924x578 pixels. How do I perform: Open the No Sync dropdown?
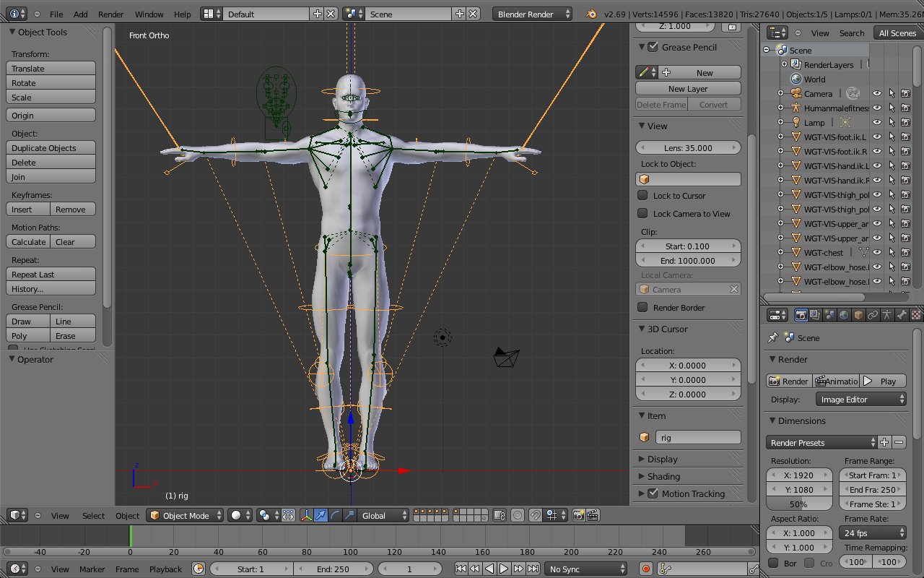[x=585, y=569]
